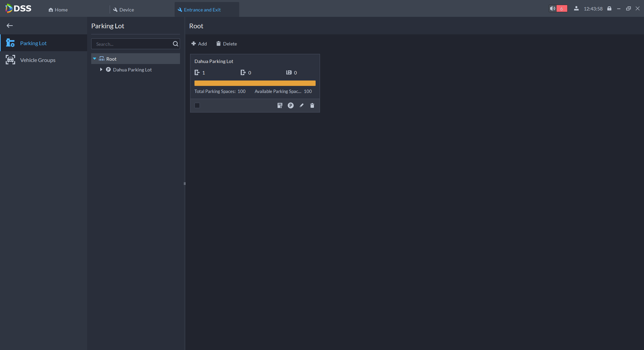Screen dimensions: 644x350
Task: Switch to the Device tab
Action: click(123, 10)
